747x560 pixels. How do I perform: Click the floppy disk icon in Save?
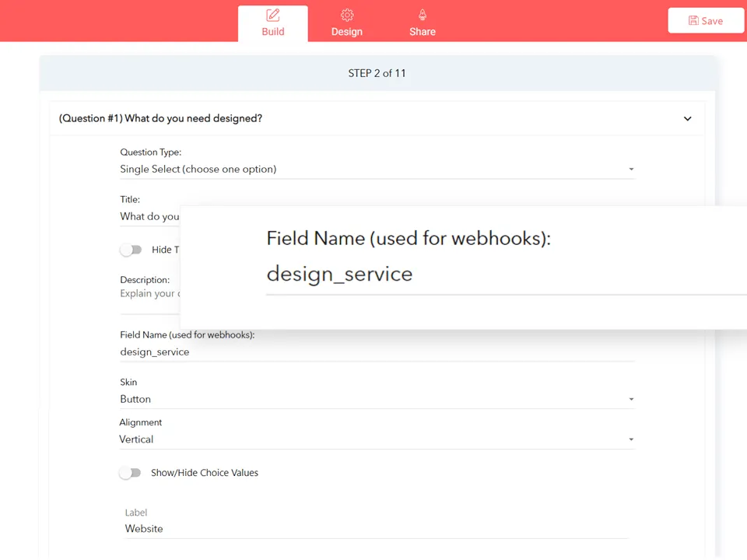[693, 21]
